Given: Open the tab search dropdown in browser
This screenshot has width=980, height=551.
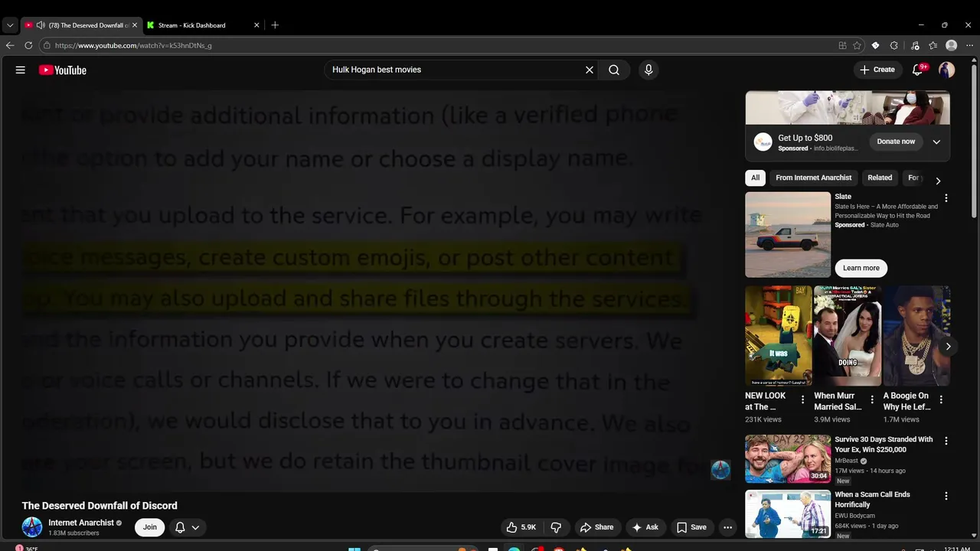Looking at the screenshot, I should coord(10,25).
